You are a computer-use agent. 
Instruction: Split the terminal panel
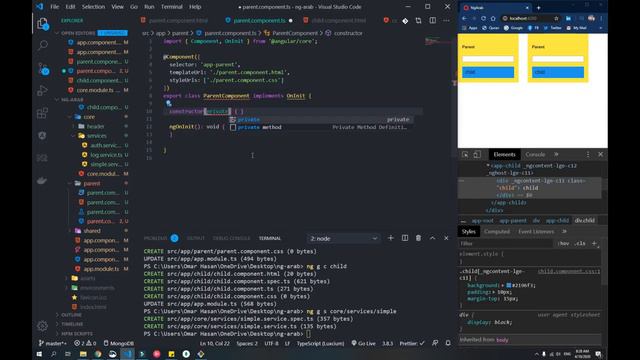[x=404, y=238]
